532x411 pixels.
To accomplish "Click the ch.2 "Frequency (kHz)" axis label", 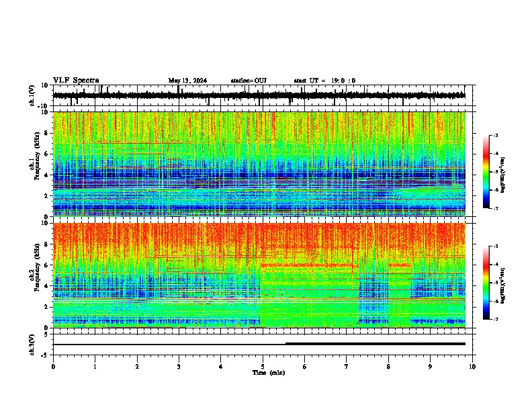I will pyautogui.click(x=37, y=267).
